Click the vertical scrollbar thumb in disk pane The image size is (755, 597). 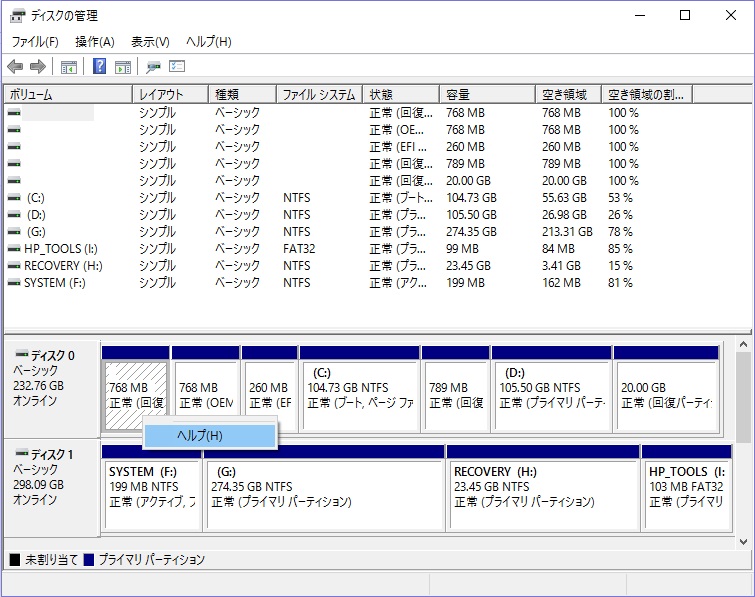pyautogui.click(x=743, y=398)
